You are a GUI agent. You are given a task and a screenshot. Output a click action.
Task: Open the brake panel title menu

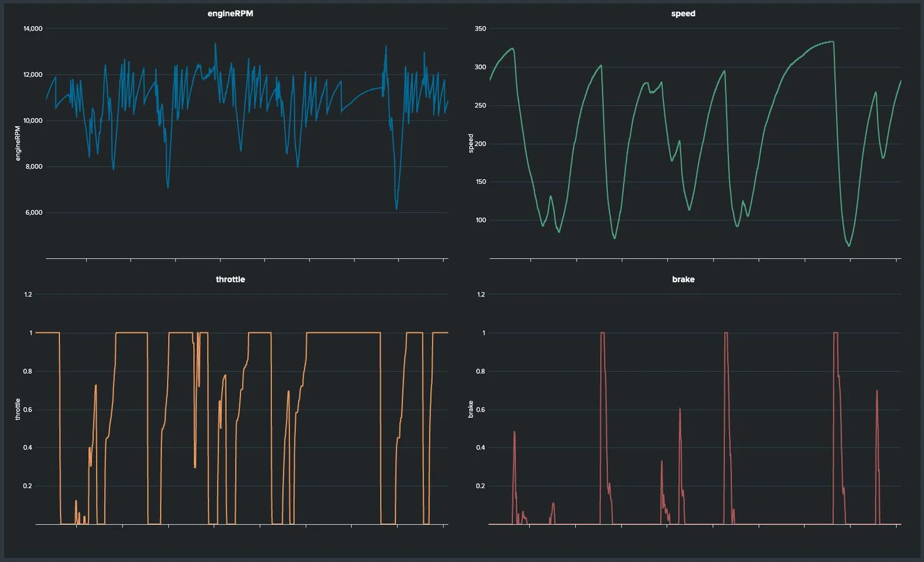coord(683,279)
